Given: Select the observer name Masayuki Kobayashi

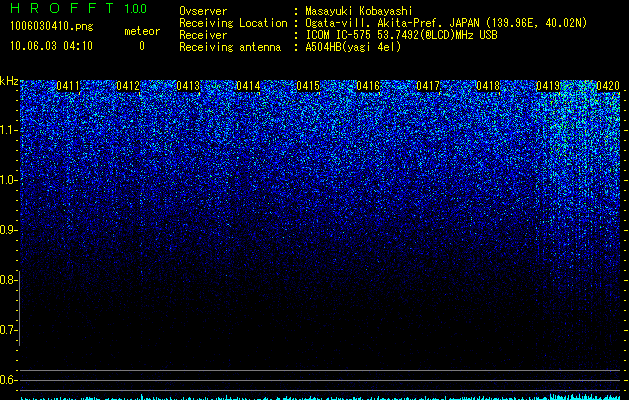Looking at the screenshot, I should (x=359, y=11).
